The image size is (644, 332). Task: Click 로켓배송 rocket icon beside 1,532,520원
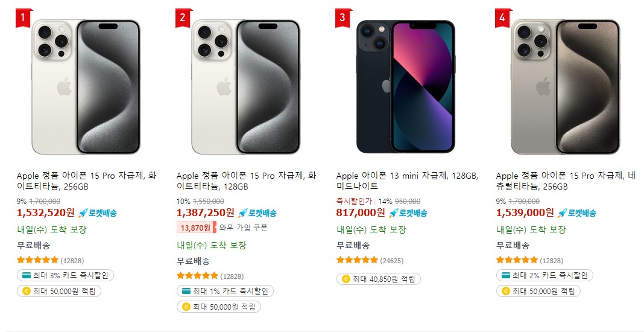83,213
